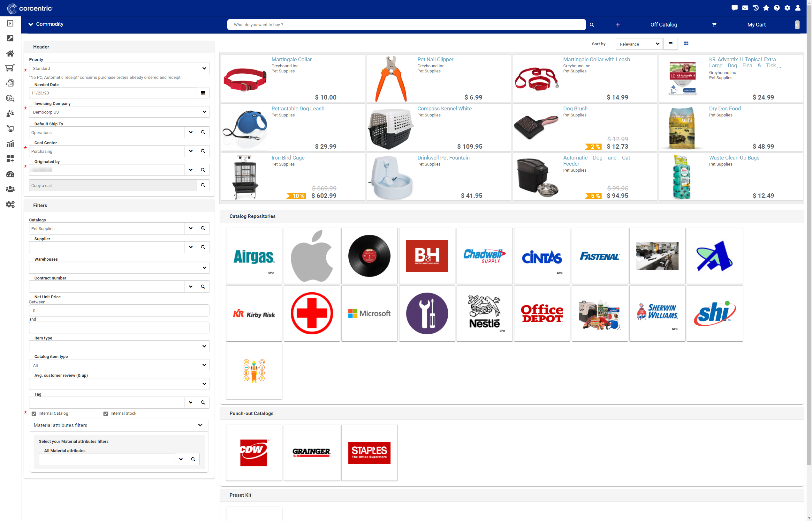Open the home icon in left sidebar
Image resolution: width=812 pixels, height=521 pixels.
pyautogui.click(x=10, y=54)
